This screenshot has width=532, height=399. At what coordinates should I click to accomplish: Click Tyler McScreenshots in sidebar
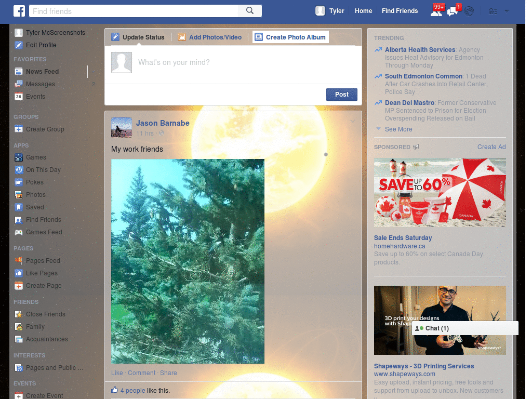coord(56,33)
